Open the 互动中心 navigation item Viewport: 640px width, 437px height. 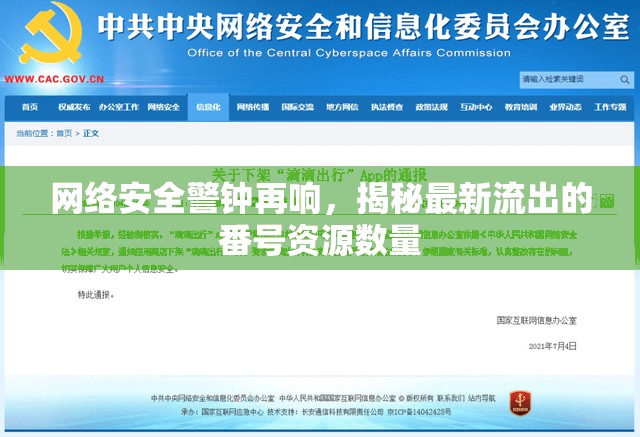[x=476, y=107]
